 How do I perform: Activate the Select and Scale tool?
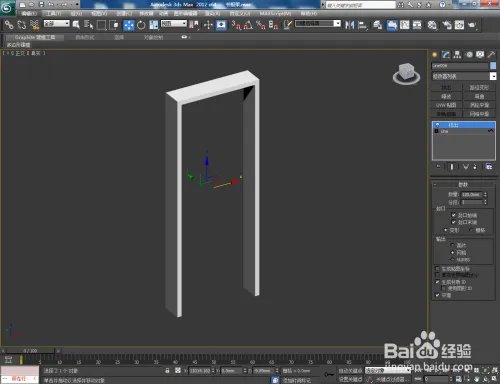(154, 25)
